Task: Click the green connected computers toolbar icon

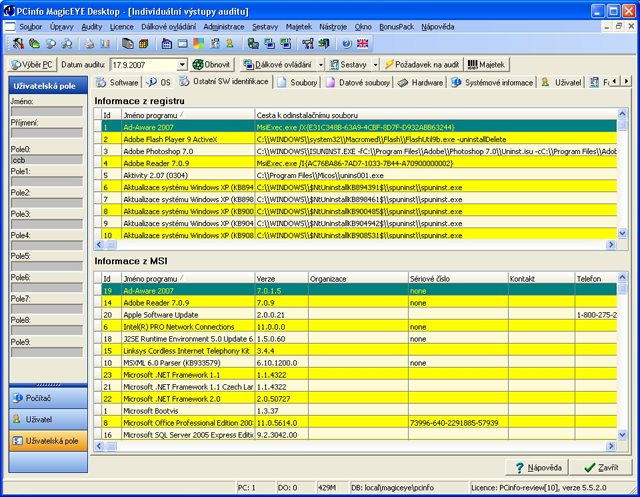Action: point(253,44)
